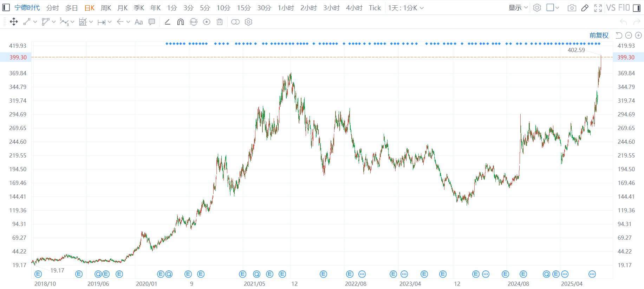
Task: Click the zoom out minus icon
Action: tap(629, 35)
